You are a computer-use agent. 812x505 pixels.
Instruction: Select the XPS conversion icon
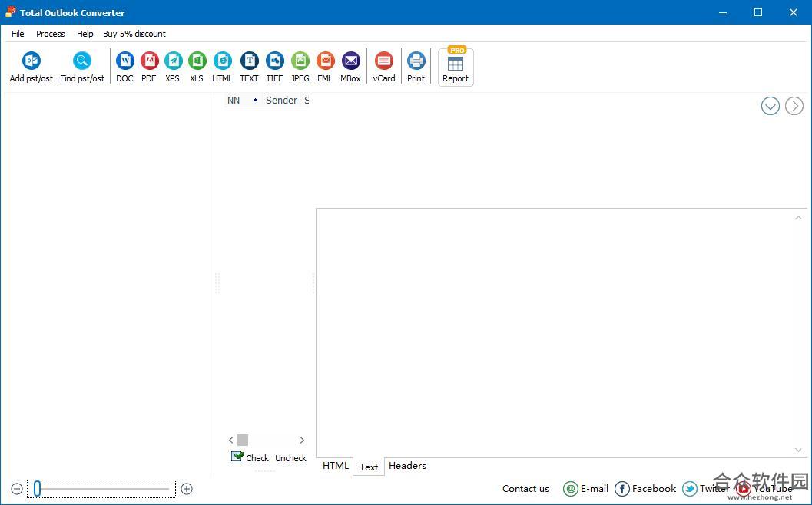coord(173,61)
